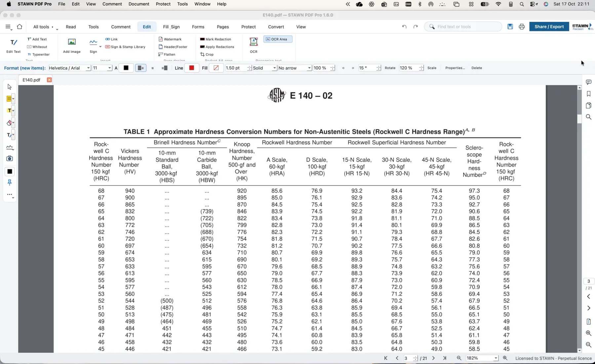The image size is (595, 364).
Task: Print the document using the printer icon
Action: point(522,27)
